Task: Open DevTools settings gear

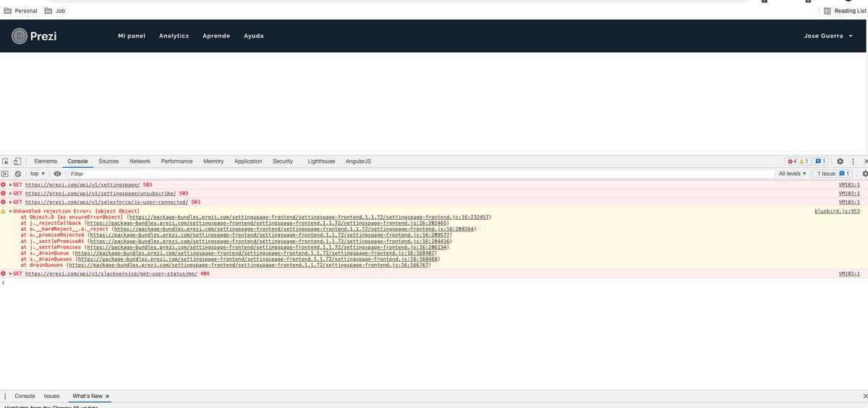Action: click(840, 161)
